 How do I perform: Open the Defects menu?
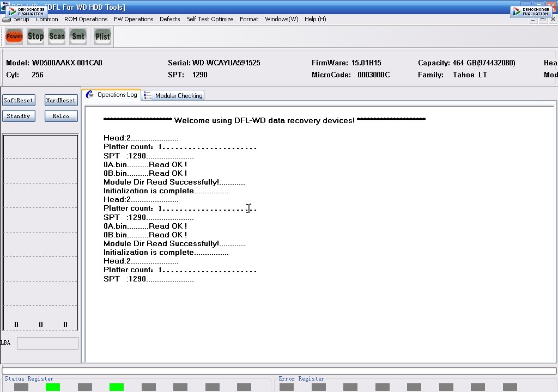[170, 19]
